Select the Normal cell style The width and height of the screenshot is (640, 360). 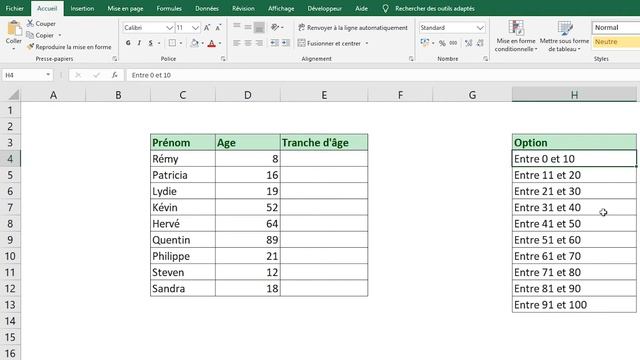(x=616, y=27)
